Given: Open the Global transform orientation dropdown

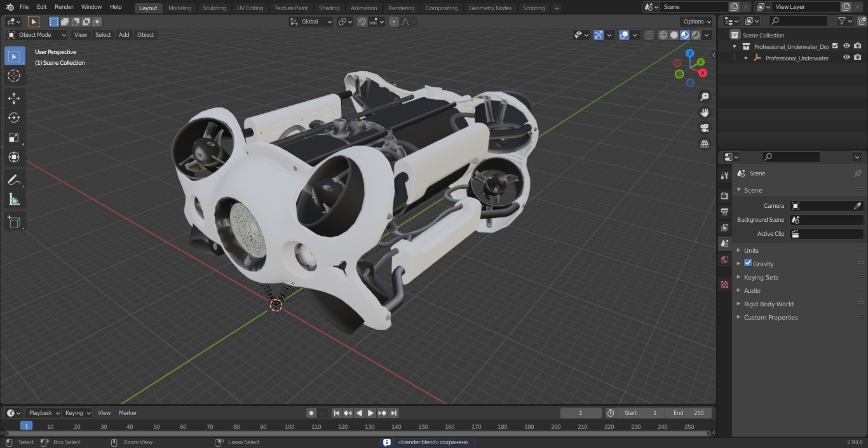Looking at the screenshot, I should [311, 22].
